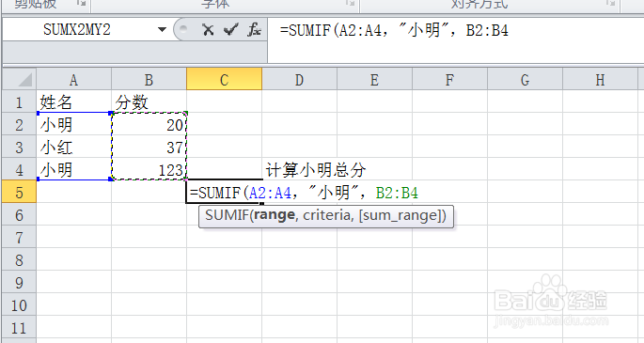Select row 10 header
Viewport: 644px width, 343px height.
pyautogui.click(x=20, y=304)
